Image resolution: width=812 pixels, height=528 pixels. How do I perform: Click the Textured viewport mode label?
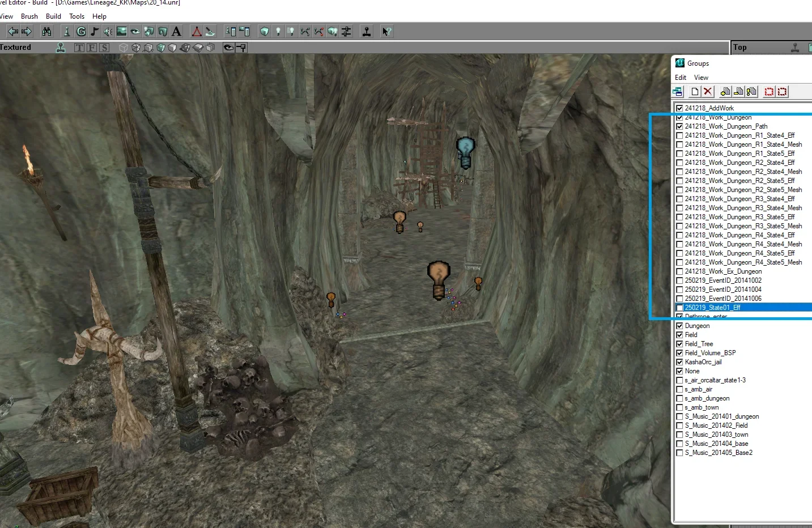tap(16, 48)
